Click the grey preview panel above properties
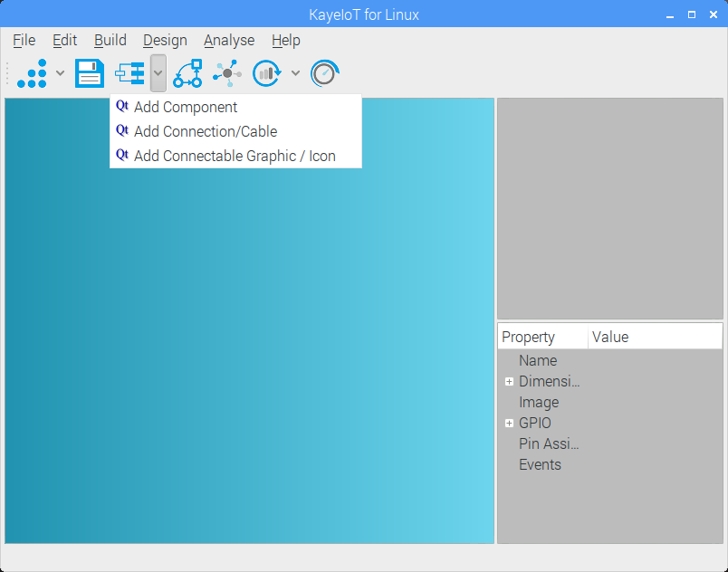Viewport: 728px width, 572px height. 610,208
